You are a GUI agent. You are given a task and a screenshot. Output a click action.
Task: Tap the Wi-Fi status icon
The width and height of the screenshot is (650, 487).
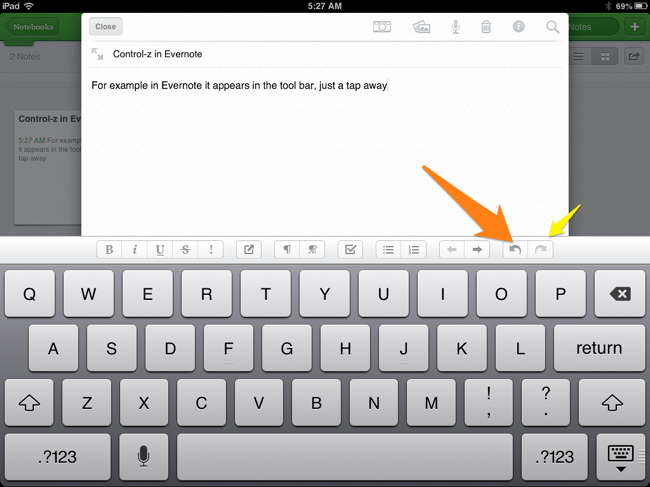29,6
